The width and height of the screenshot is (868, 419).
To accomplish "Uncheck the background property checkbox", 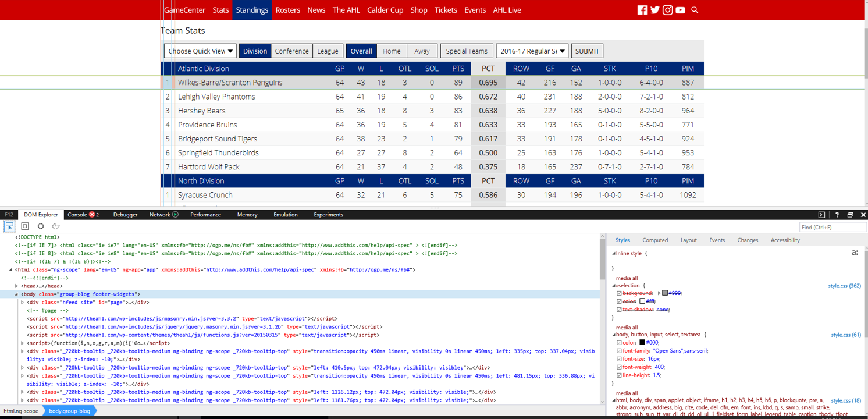I will [619, 293].
